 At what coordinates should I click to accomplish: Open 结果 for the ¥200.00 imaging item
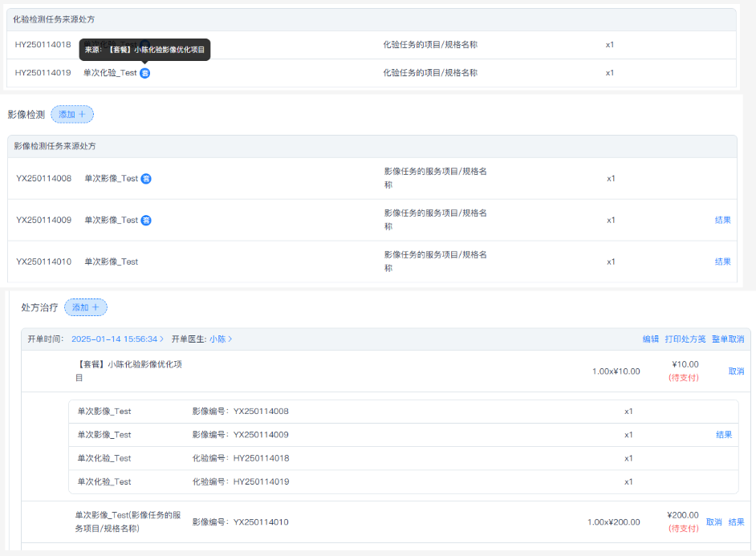tap(736, 522)
